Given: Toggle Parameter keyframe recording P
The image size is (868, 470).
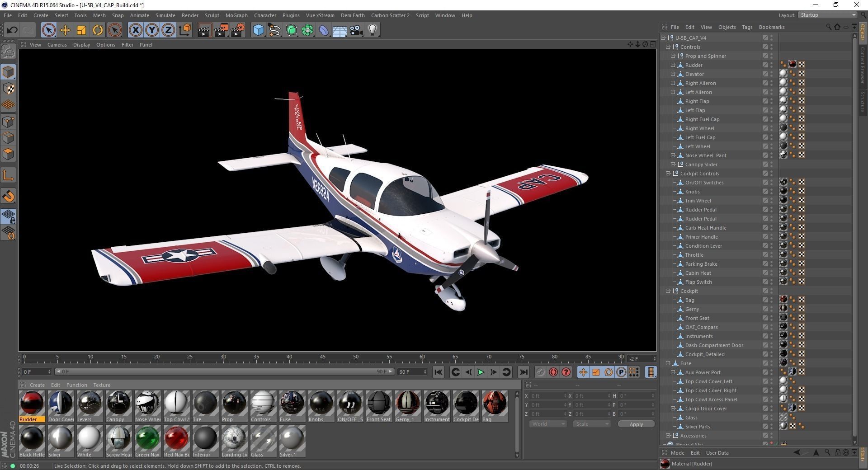Looking at the screenshot, I should click(621, 372).
